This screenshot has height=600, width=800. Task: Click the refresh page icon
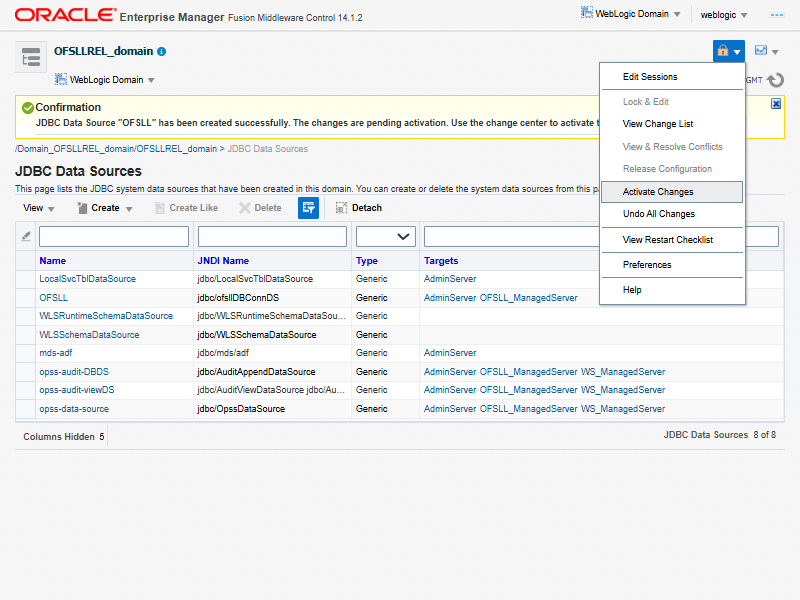click(x=775, y=80)
